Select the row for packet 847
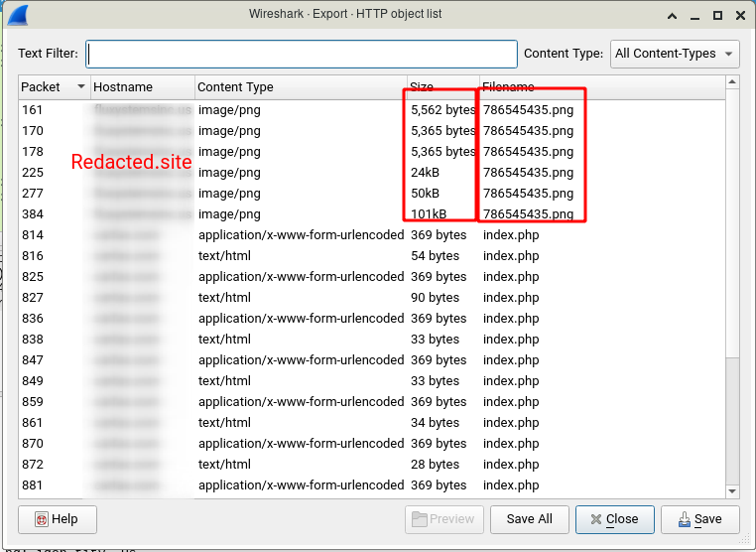This screenshot has height=552, width=756. click(372, 360)
